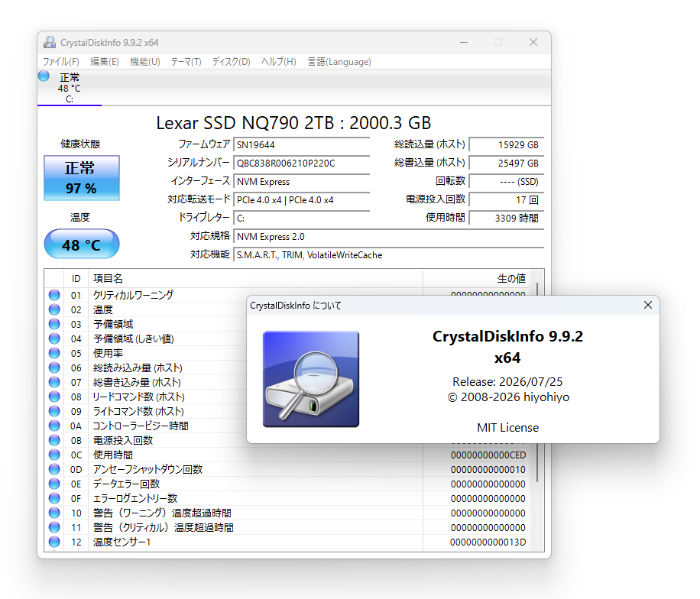
Task: Open the ディスク(D) menu
Action: 232,62
